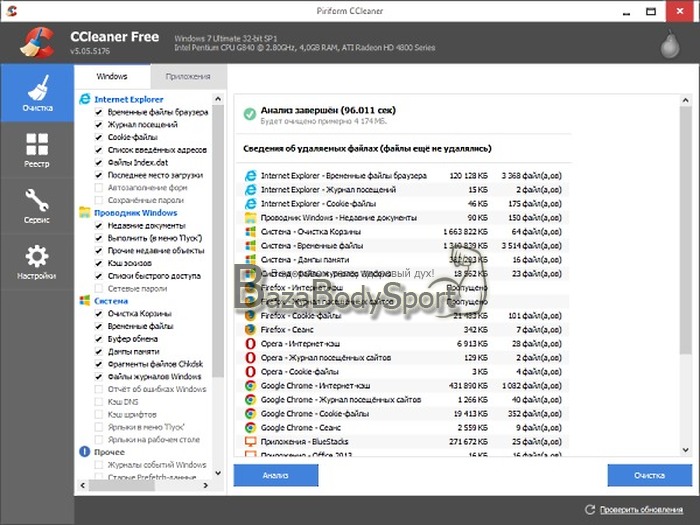Select Google Chrome - Журнал посещённых сайтов row

[403, 400]
